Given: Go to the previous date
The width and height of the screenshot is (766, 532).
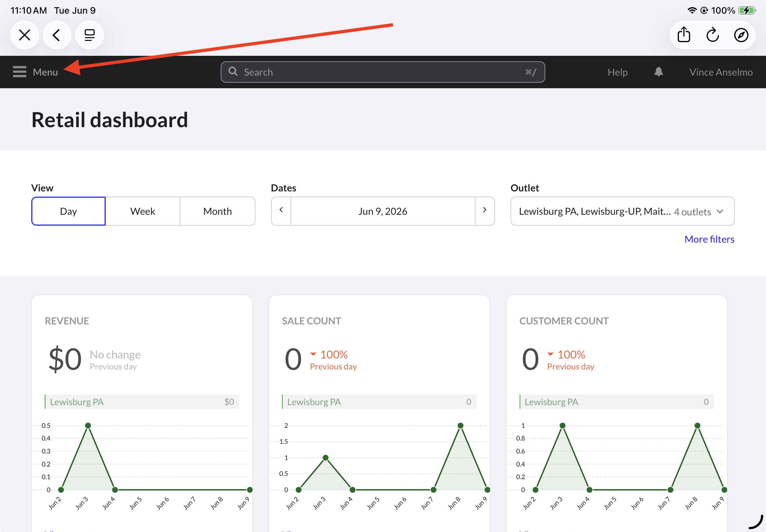Looking at the screenshot, I should click(281, 211).
